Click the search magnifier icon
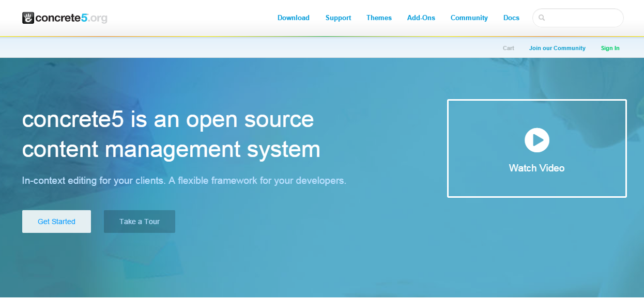The image size is (644, 300). coord(542,18)
